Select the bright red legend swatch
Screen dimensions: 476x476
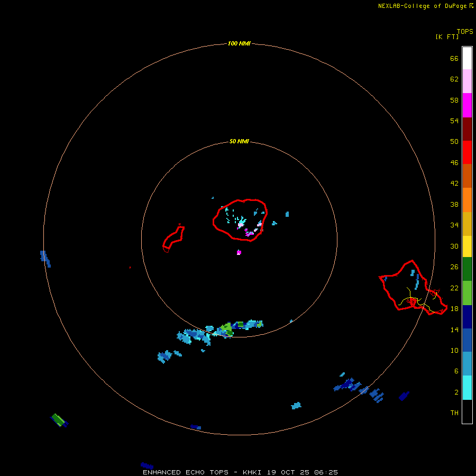[467, 152]
